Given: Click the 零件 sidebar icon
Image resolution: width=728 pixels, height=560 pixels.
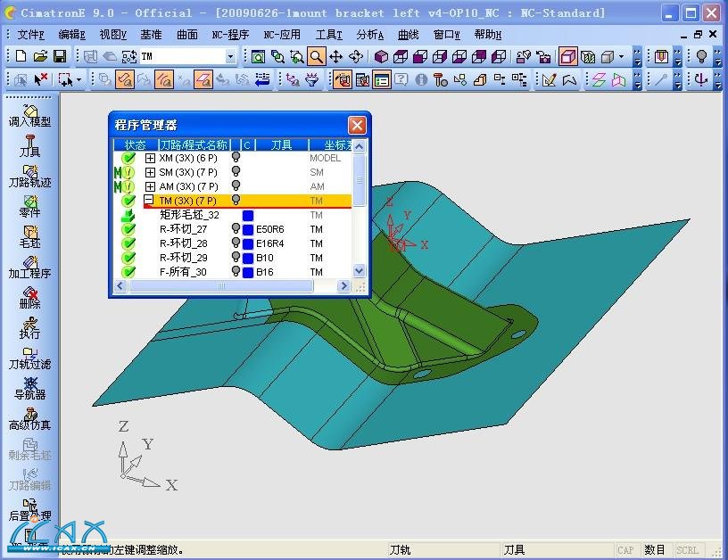Looking at the screenshot, I should 29,207.
